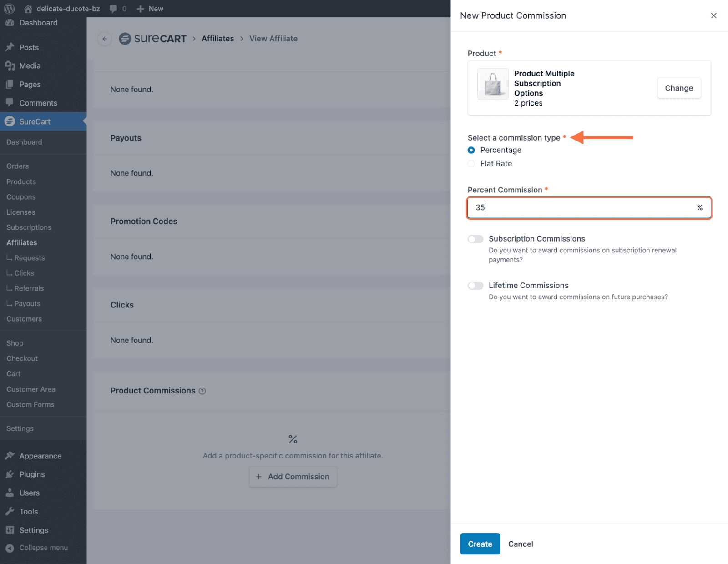Image resolution: width=728 pixels, height=564 pixels.
Task: Select the Flat Rate radio option
Action: (471, 164)
